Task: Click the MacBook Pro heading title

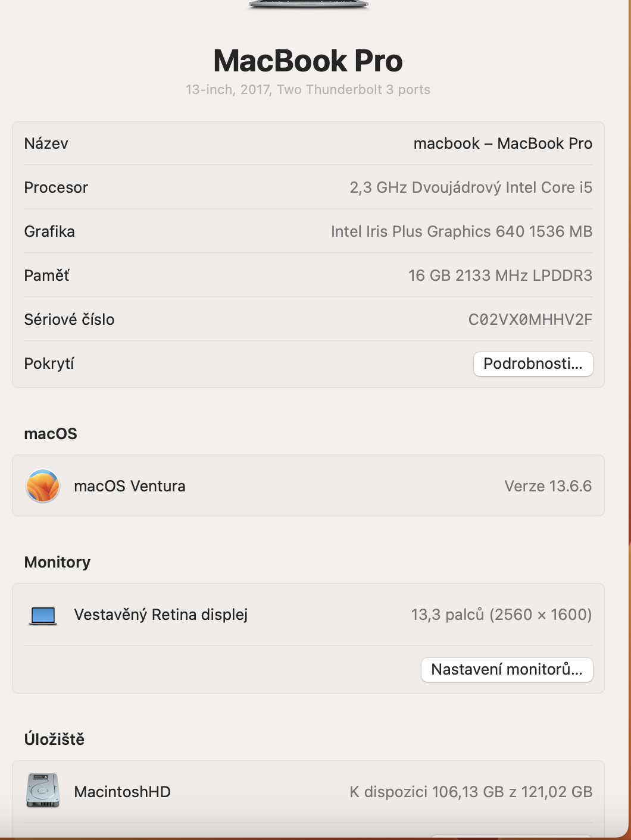Action: 308,61
